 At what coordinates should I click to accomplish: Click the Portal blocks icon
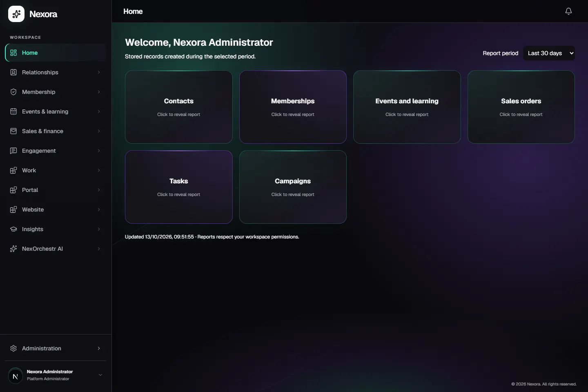coord(13,190)
